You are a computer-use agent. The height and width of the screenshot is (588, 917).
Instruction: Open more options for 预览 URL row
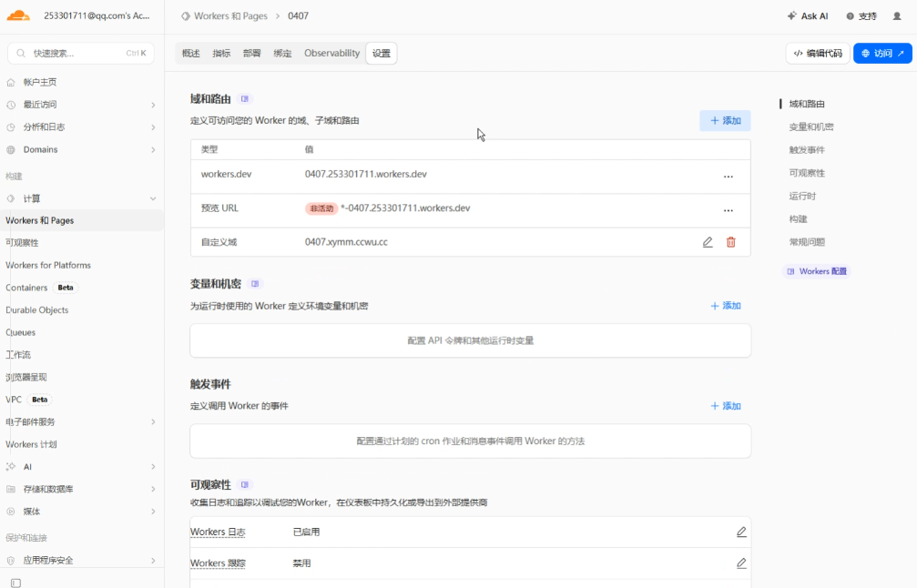[x=729, y=210]
